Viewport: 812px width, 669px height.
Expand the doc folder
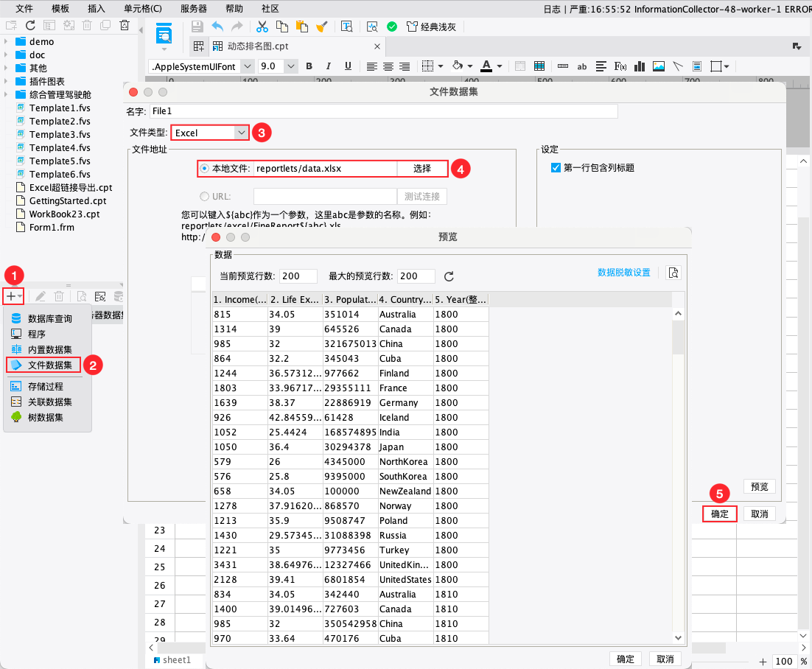point(6,55)
